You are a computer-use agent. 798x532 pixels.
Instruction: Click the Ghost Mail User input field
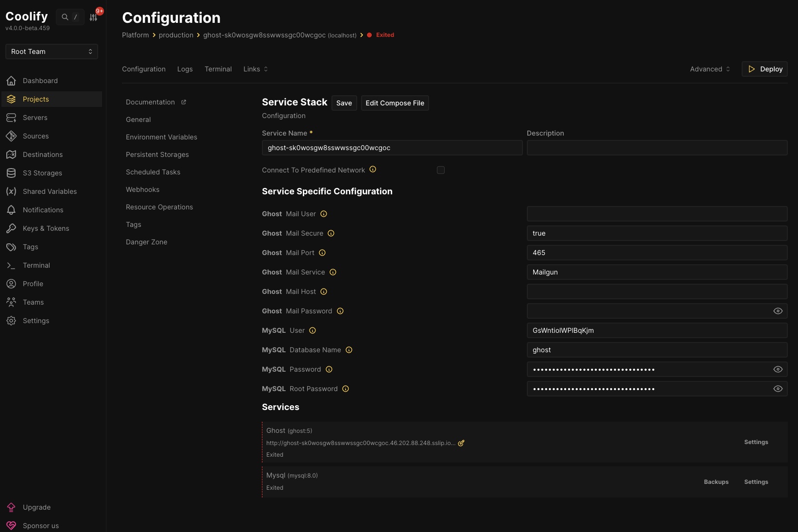657,214
